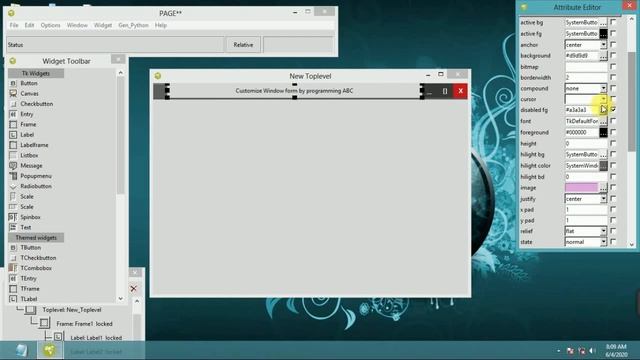Click the foreground black color swatch

click(603, 132)
